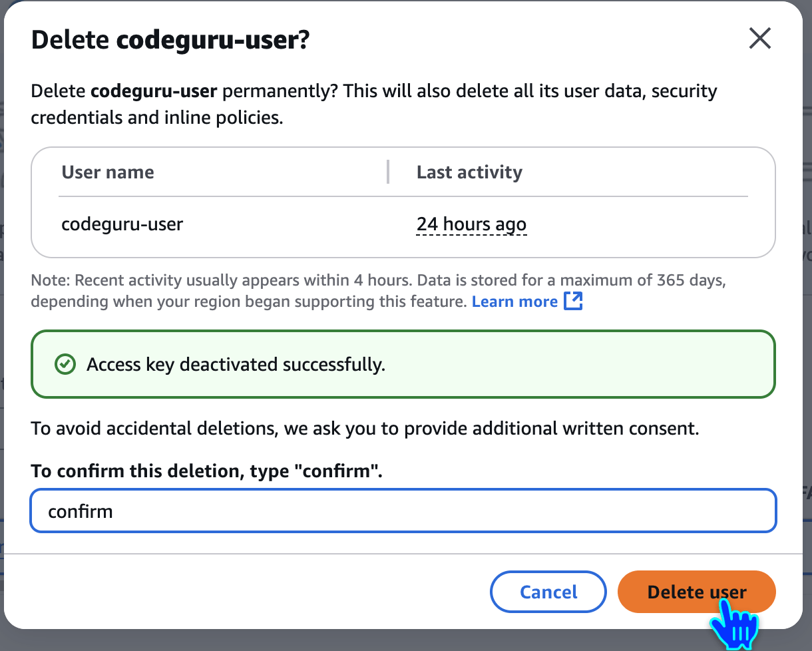Open the Learn more link
This screenshot has width=812, height=651.
coord(514,302)
